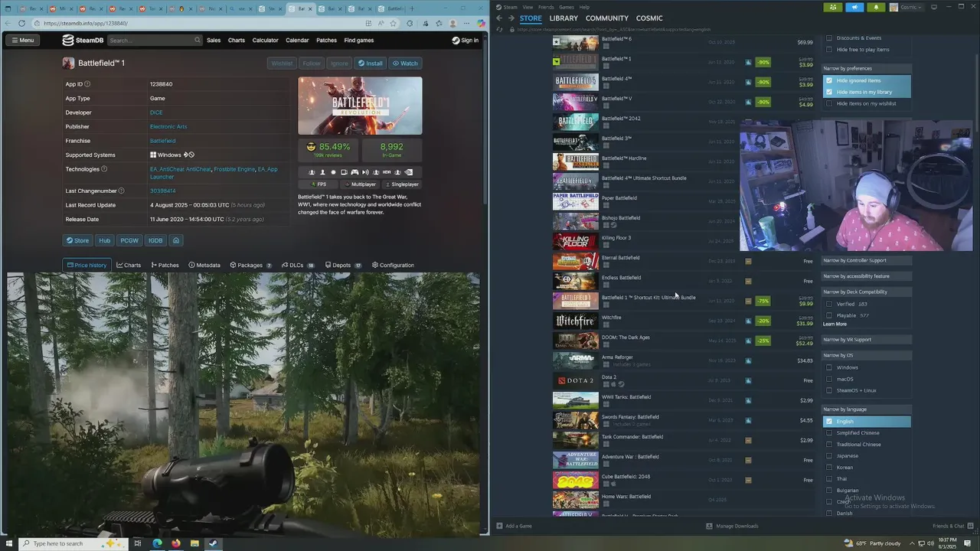The width and height of the screenshot is (980, 551).
Task: Uncheck the English language filter
Action: (828, 422)
